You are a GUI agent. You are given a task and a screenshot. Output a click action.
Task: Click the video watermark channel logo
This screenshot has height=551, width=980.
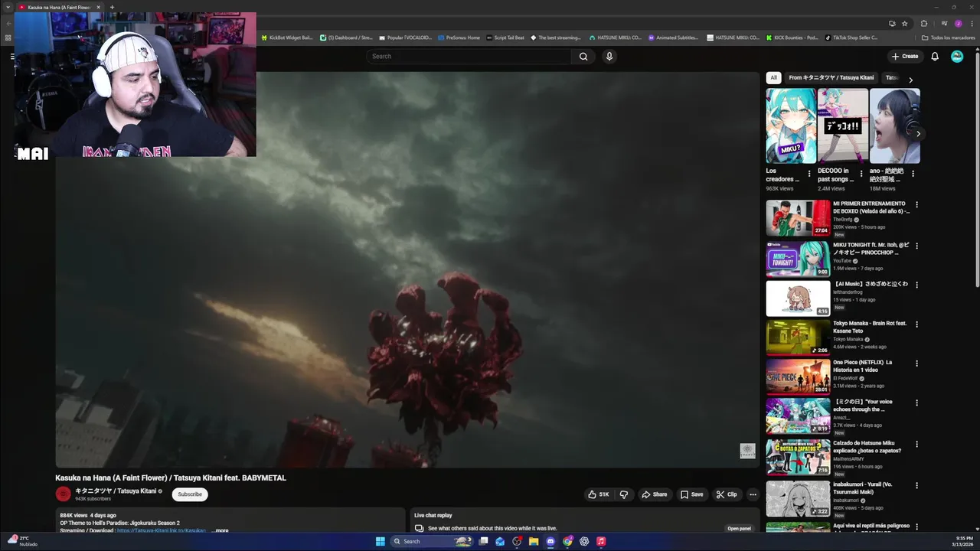click(x=747, y=451)
